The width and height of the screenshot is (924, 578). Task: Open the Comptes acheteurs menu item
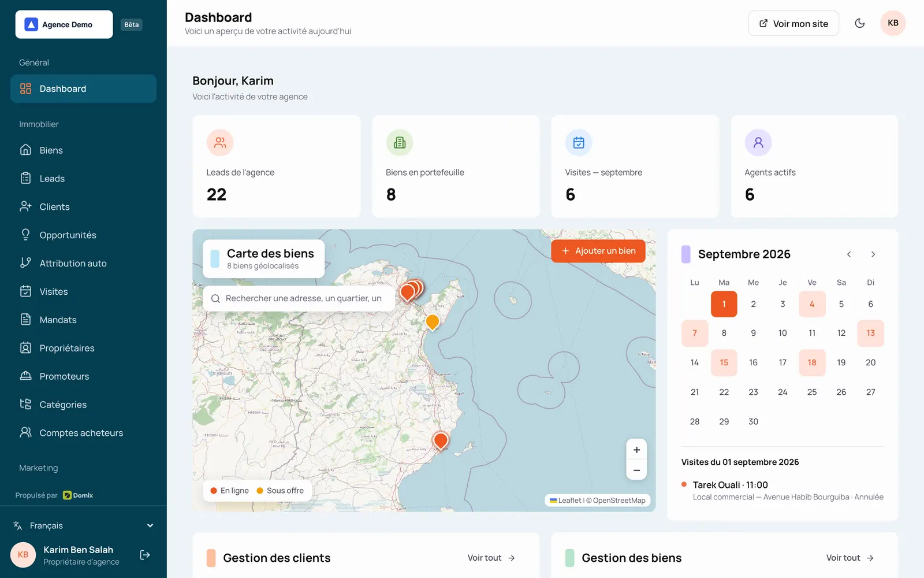coord(83,432)
